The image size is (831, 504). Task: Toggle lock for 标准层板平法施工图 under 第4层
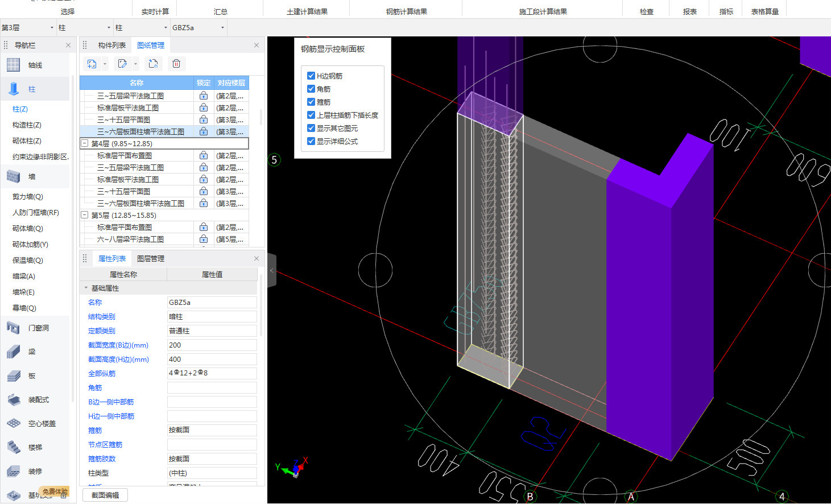[204, 179]
